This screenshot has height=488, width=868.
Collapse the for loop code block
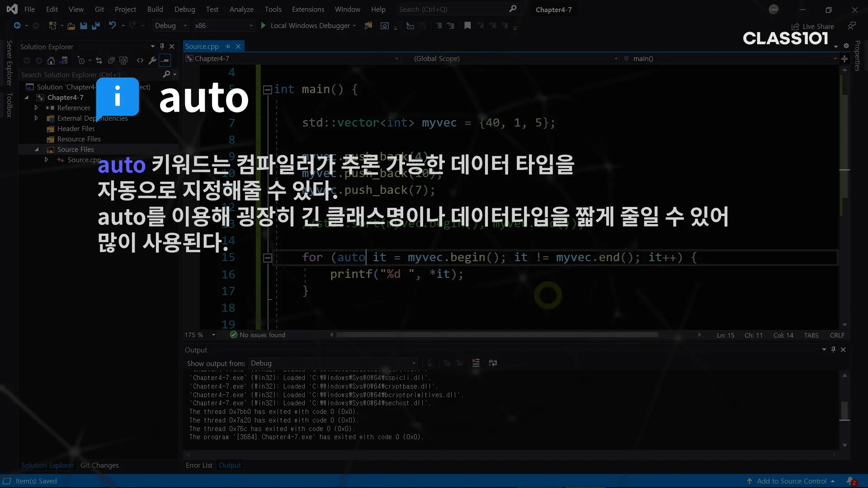pos(268,258)
